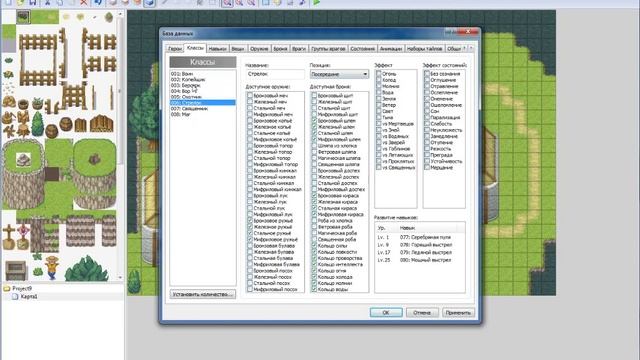The height and width of the screenshot is (360, 640).
Task: Select skill row 080: Мощный выстрел
Action: pyautogui.click(x=420, y=260)
